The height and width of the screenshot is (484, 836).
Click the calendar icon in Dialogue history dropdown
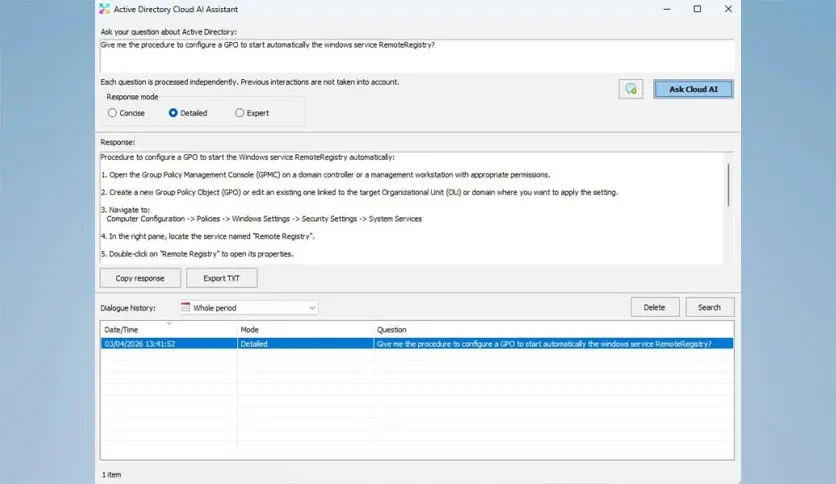pyautogui.click(x=186, y=308)
